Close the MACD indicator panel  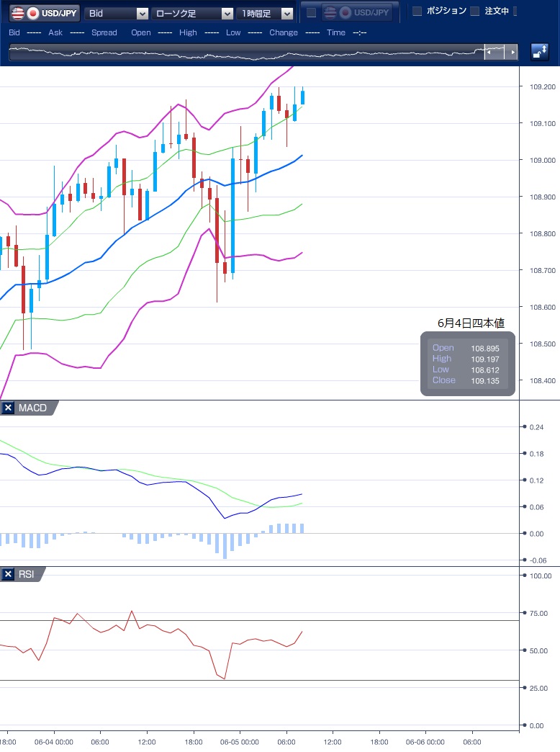click(9, 408)
